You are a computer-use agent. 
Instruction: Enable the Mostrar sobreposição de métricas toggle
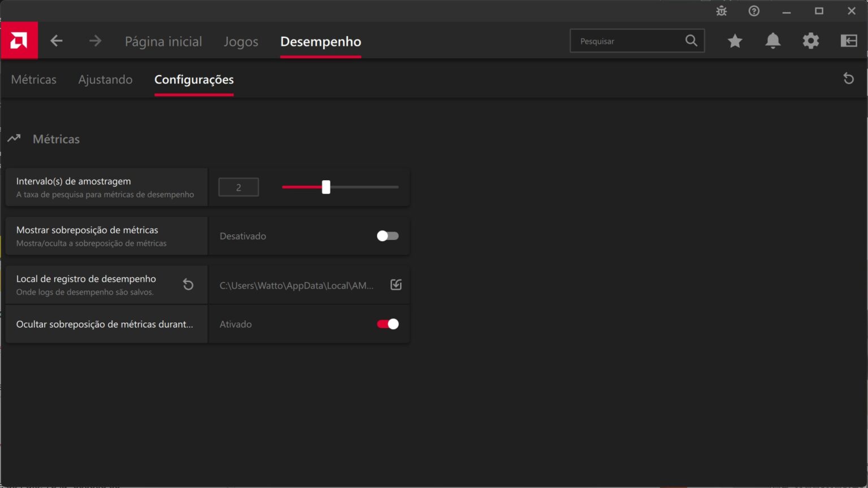pyautogui.click(x=387, y=236)
